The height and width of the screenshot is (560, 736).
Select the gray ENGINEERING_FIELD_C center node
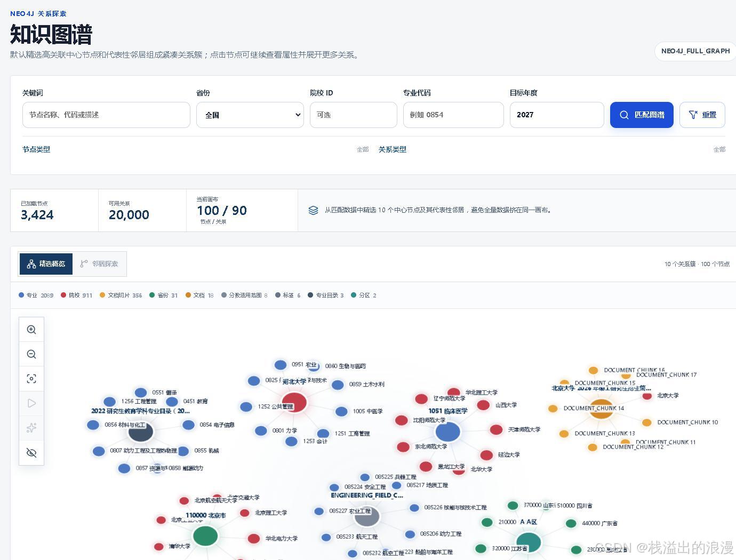click(x=367, y=515)
